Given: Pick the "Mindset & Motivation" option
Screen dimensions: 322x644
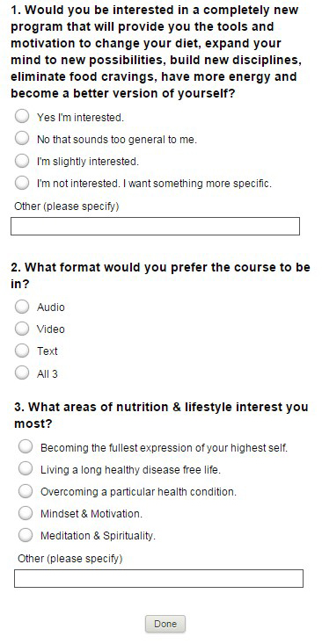Looking at the screenshot, I should pos(26,513).
